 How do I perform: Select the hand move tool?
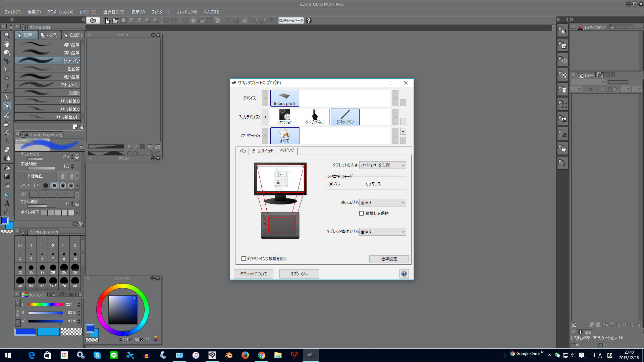click(x=7, y=44)
